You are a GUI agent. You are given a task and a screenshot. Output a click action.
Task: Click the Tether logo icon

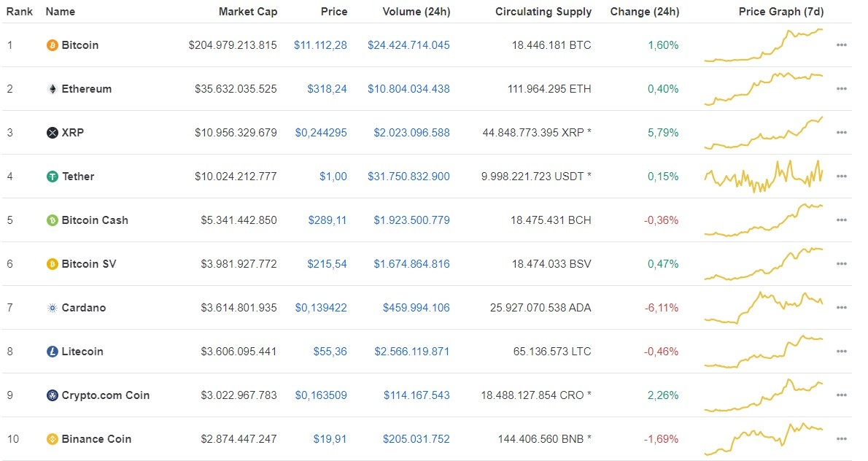(x=51, y=176)
